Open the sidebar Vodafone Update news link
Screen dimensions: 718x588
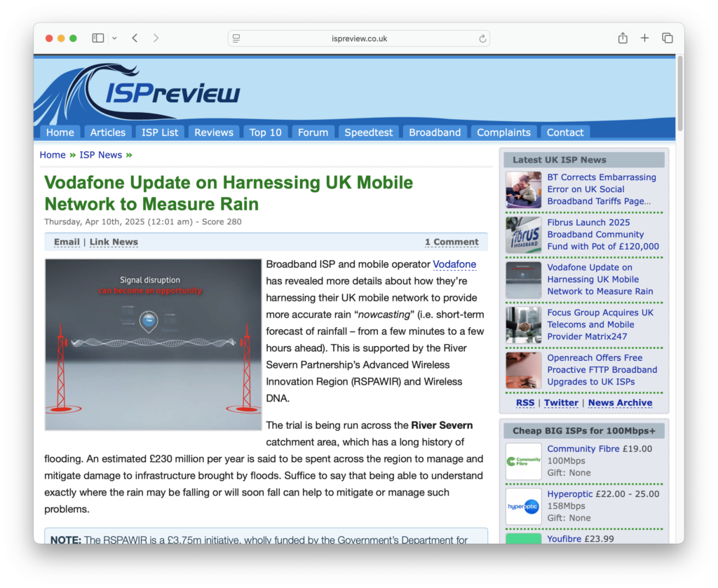coord(600,279)
